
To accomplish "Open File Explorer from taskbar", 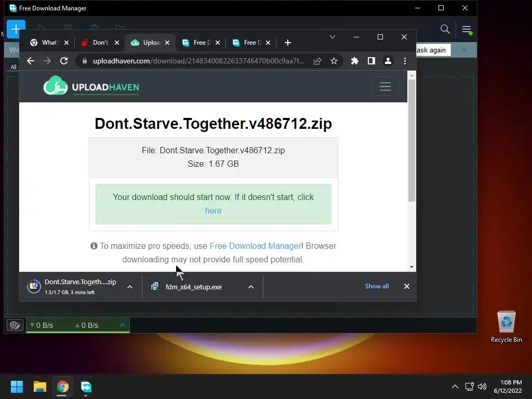I will (39, 387).
